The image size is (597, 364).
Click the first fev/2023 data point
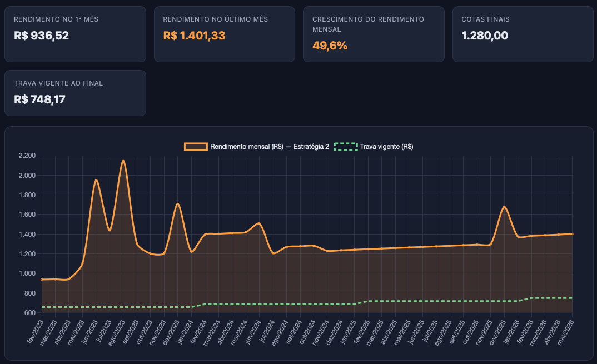pyautogui.click(x=42, y=280)
